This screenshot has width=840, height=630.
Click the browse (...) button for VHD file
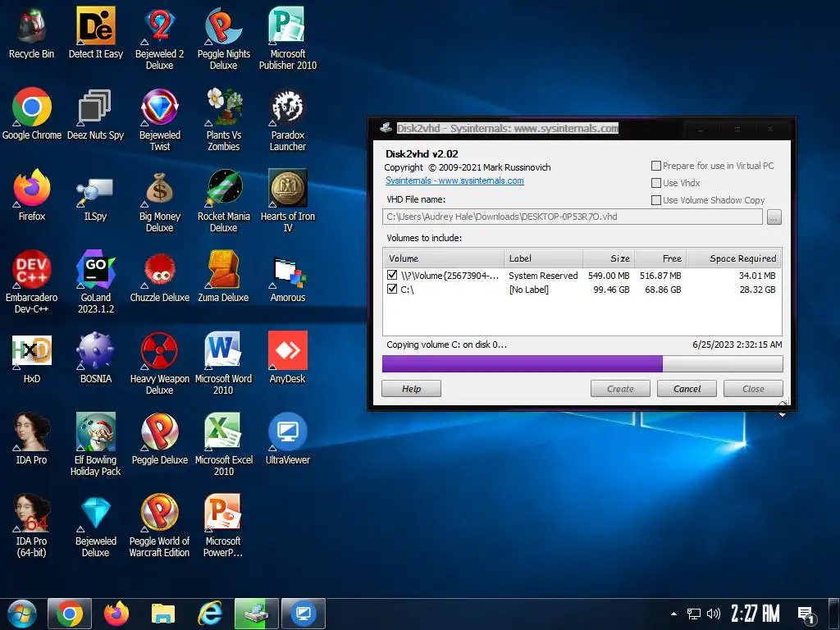pos(774,217)
